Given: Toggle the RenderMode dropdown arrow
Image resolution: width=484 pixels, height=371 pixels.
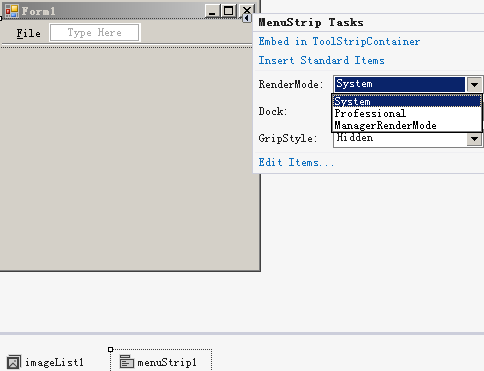Looking at the screenshot, I should coord(474,84).
